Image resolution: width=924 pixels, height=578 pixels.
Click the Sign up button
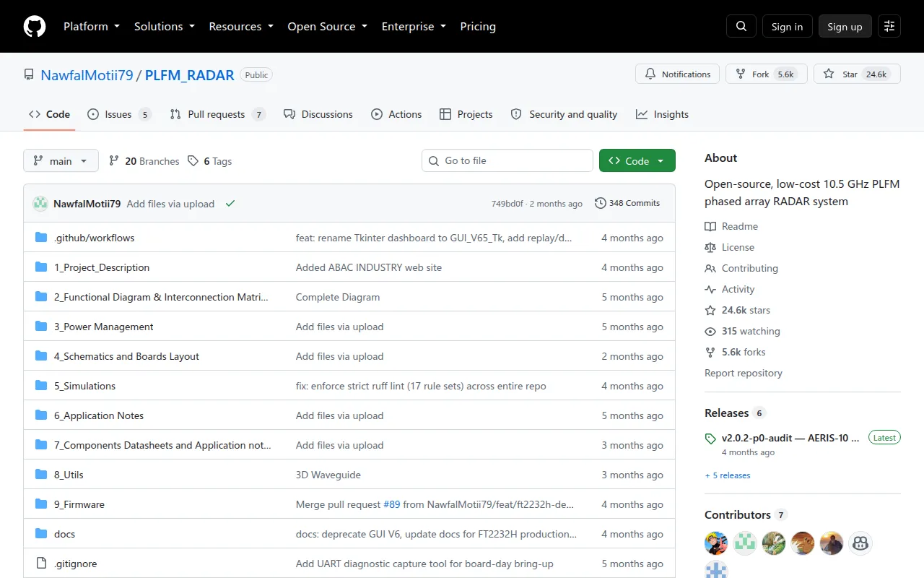point(845,26)
